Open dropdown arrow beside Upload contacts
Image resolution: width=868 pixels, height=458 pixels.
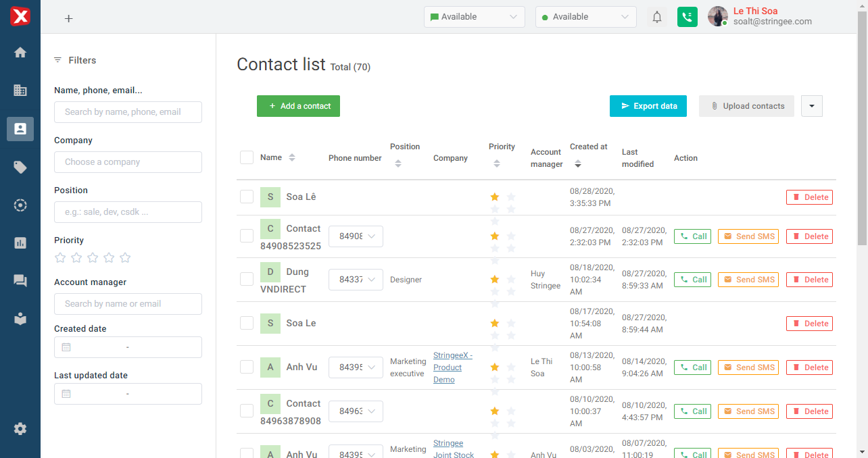tap(811, 106)
